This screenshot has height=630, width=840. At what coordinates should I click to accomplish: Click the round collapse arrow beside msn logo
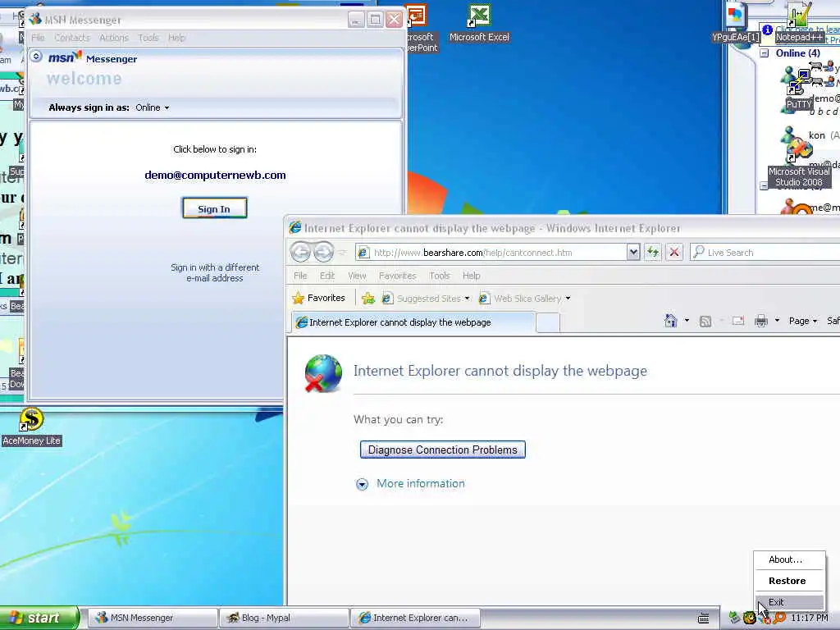[36, 57]
